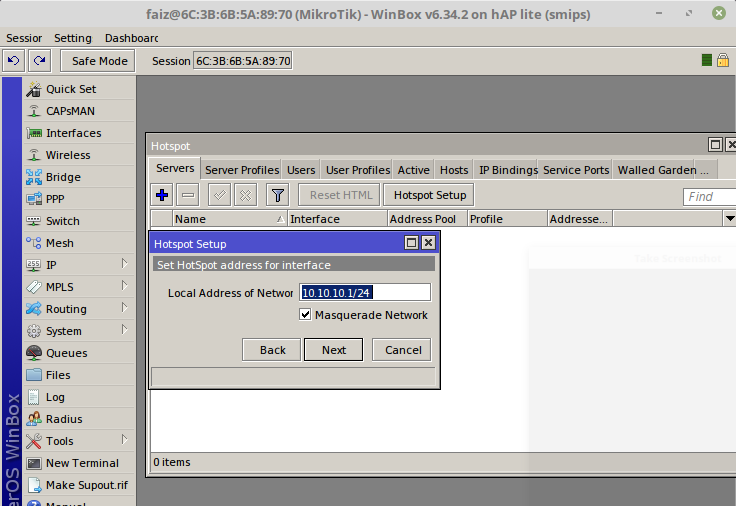Open Wireless menu in sidebar

click(79, 155)
